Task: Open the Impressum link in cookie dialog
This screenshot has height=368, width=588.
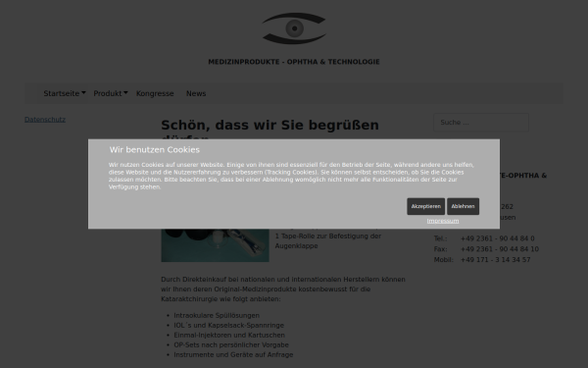Action: pos(443,221)
